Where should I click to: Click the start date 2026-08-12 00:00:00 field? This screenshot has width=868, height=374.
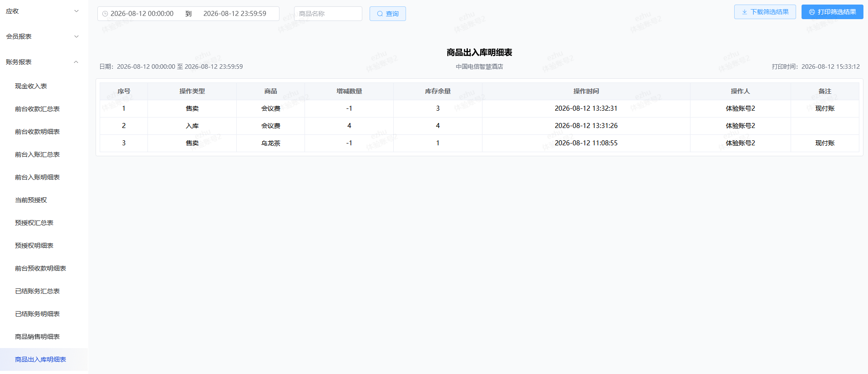point(142,14)
